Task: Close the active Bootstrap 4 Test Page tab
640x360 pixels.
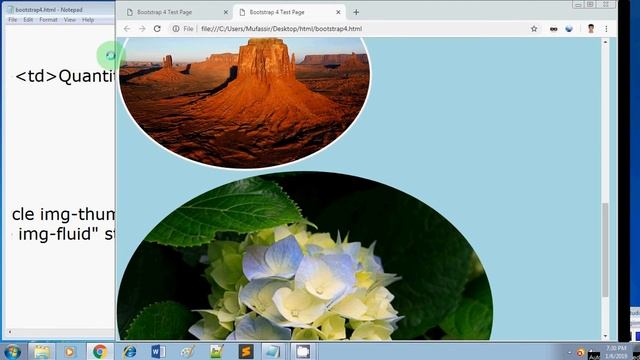Action: 338,12
